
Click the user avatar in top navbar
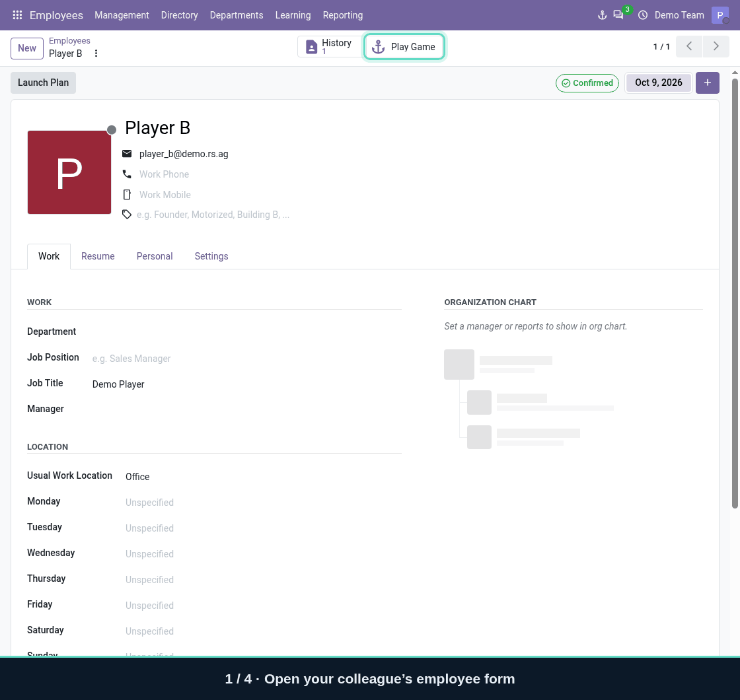720,15
